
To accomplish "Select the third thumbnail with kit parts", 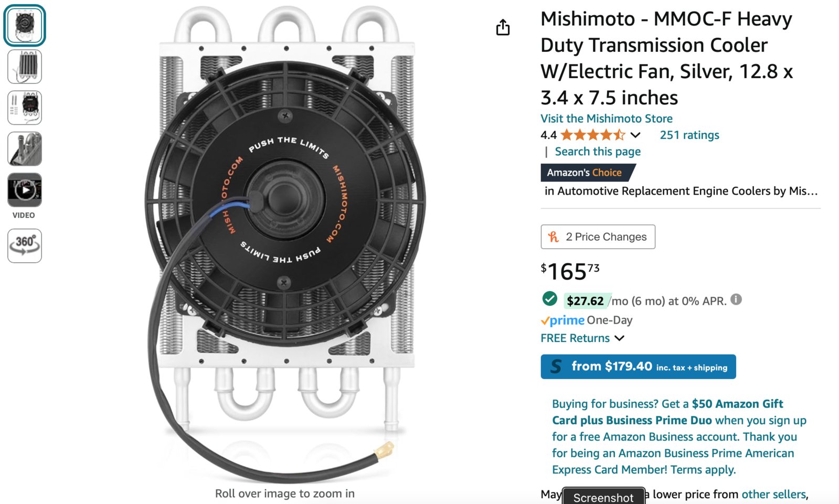I will pyautogui.click(x=25, y=108).
